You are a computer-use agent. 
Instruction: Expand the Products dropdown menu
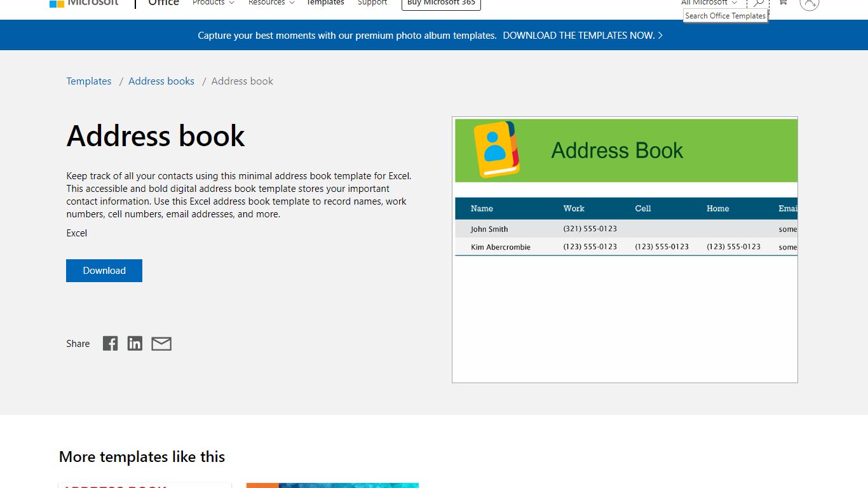(x=214, y=3)
